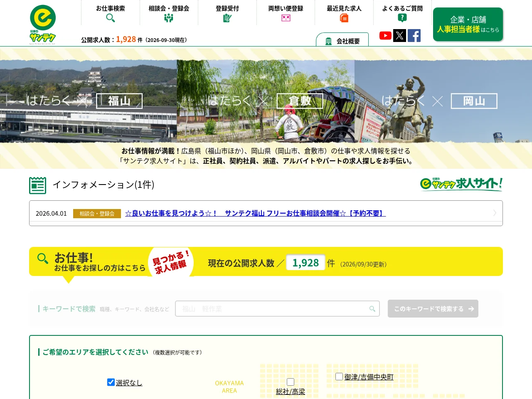Open お仕事検索 from the top menu
This screenshot has height=399, width=532.
111,13
